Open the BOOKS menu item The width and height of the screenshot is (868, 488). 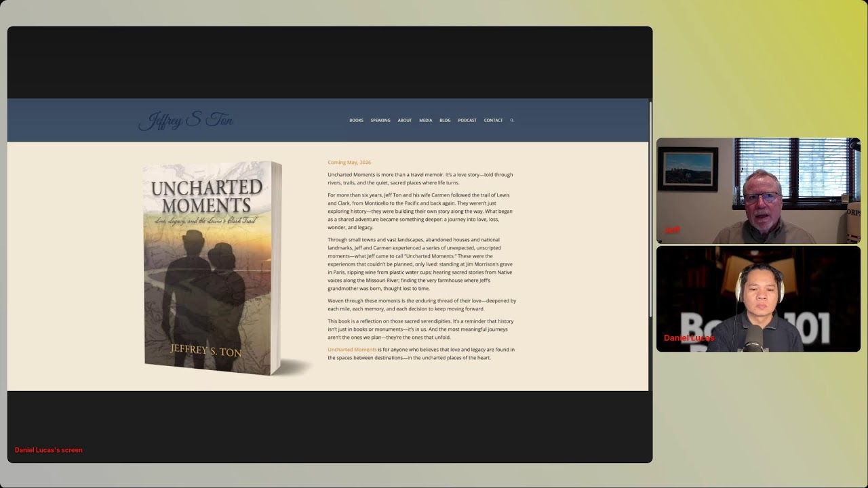[356, 121]
